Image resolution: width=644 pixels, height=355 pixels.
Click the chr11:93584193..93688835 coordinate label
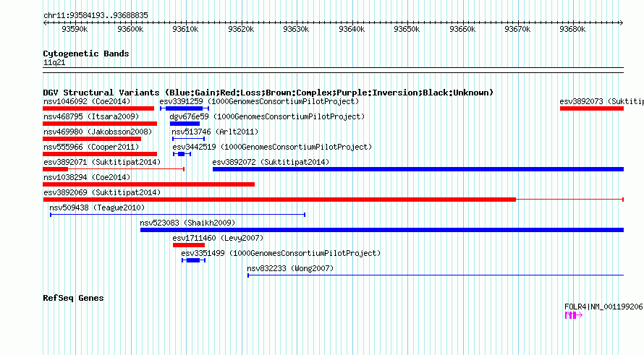[x=96, y=16]
